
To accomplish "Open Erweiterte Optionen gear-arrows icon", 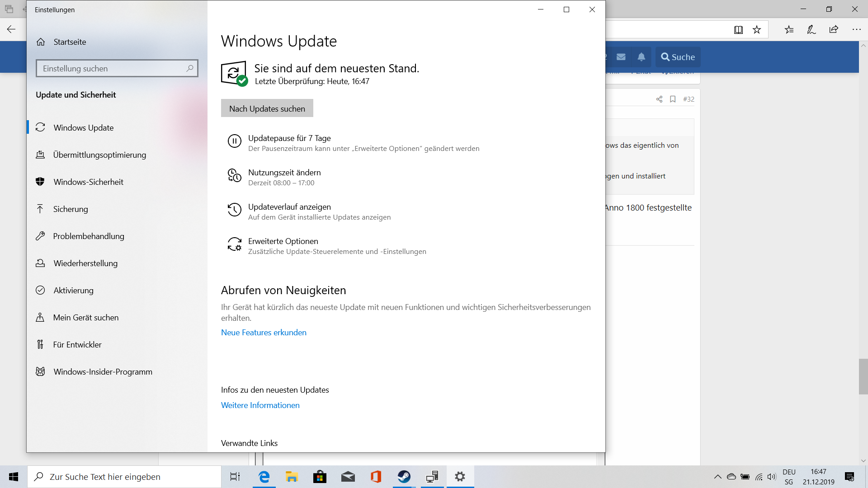I will click(x=234, y=244).
